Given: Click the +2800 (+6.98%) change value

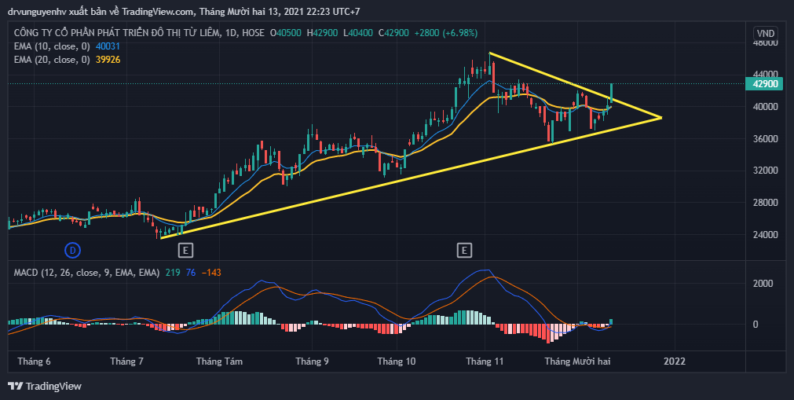Looking at the screenshot, I should (x=446, y=33).
